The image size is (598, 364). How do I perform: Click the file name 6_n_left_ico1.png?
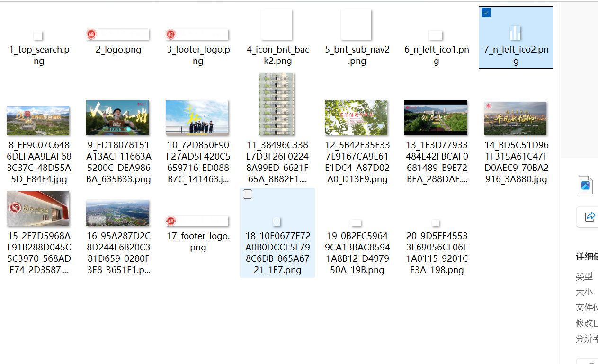point(437,55)
